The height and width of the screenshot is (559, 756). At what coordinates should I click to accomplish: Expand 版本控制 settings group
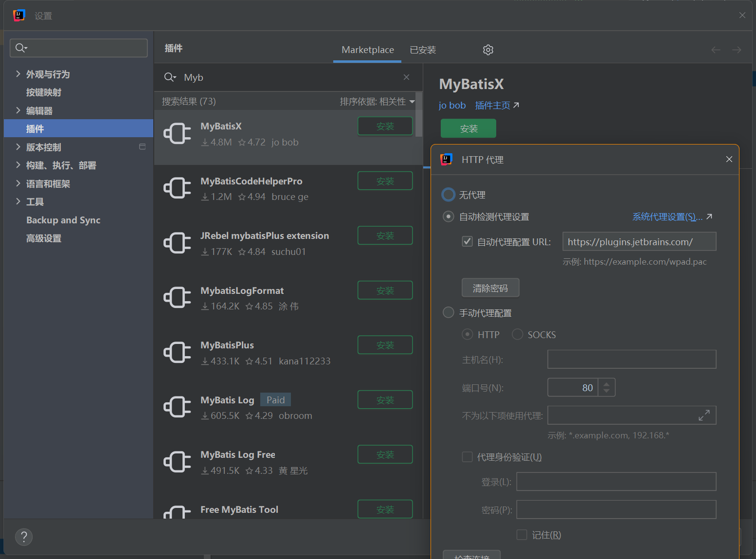18,147
